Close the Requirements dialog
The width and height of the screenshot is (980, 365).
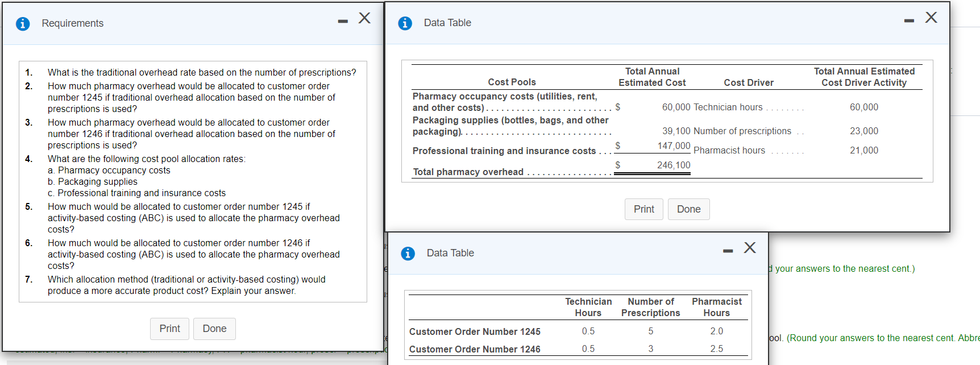point(364,18)
